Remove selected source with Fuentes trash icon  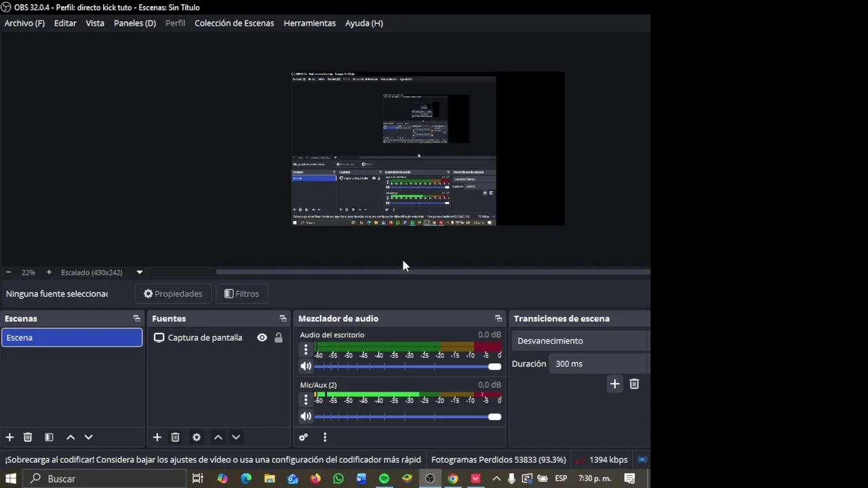[175, 437]
